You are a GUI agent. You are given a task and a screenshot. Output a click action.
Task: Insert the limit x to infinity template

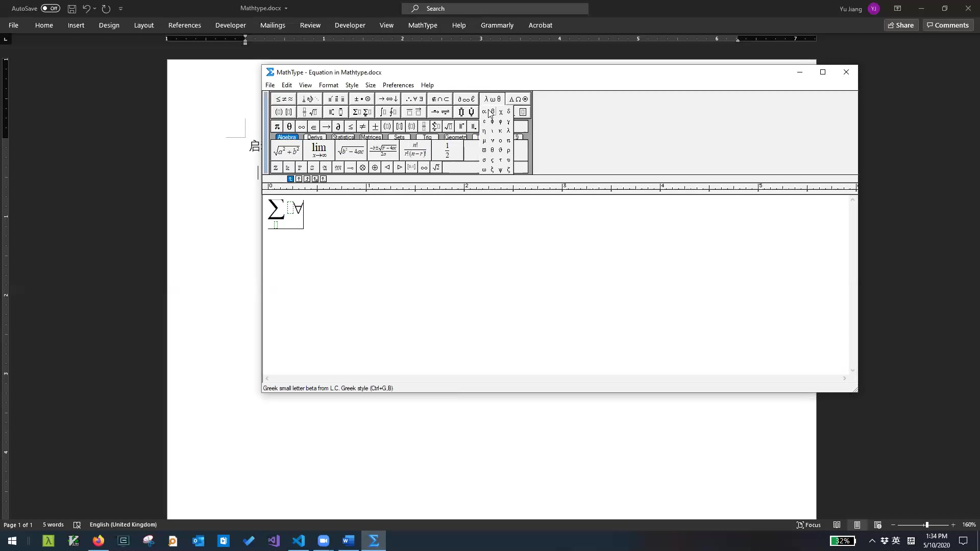(319, 151)
